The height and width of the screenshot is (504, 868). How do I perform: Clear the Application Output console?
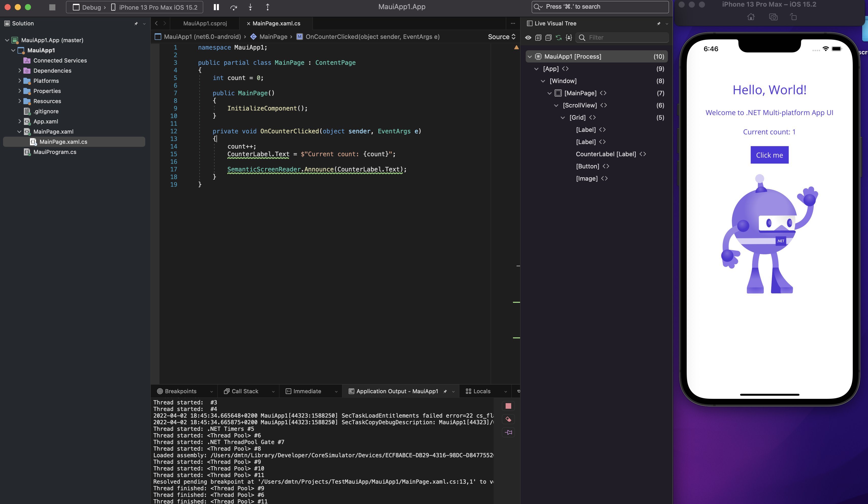(x=508, y=419)
